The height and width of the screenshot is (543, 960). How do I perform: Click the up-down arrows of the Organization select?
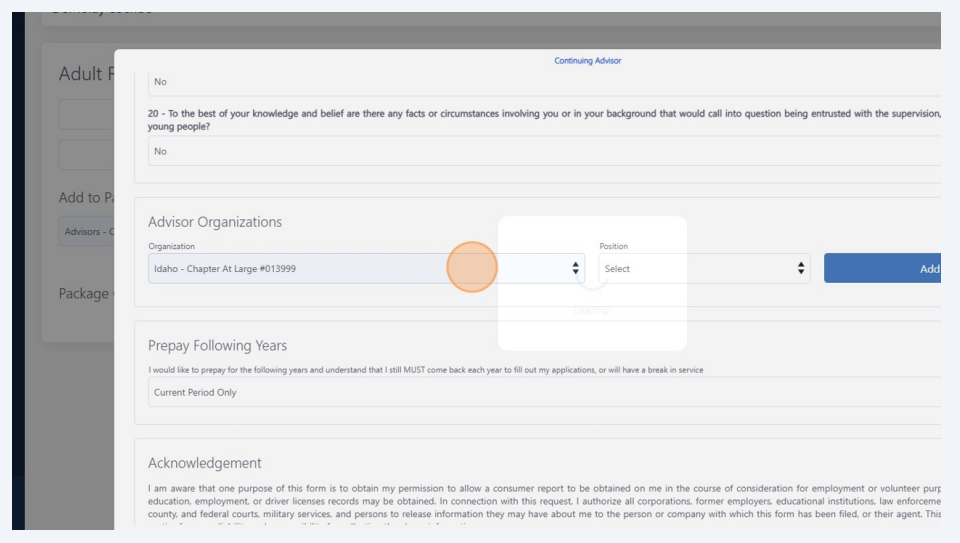(x=576, y=268)
